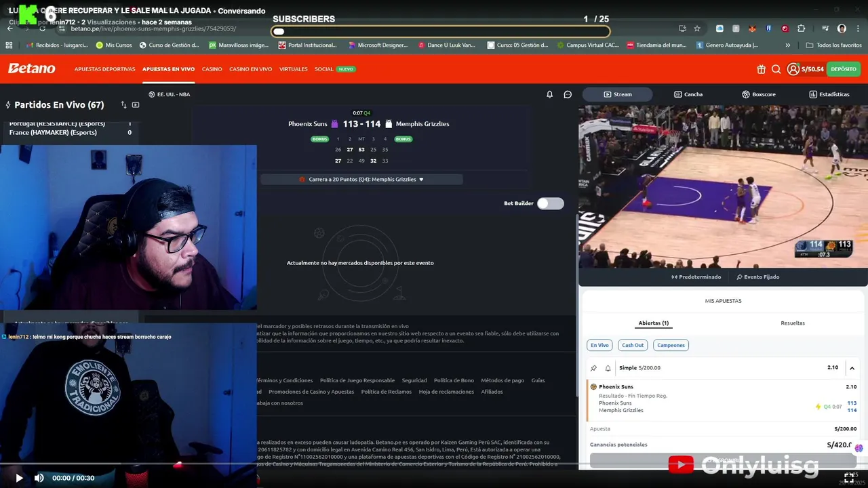
Task: Open the gift promotions icon
Action: (761, 69)
